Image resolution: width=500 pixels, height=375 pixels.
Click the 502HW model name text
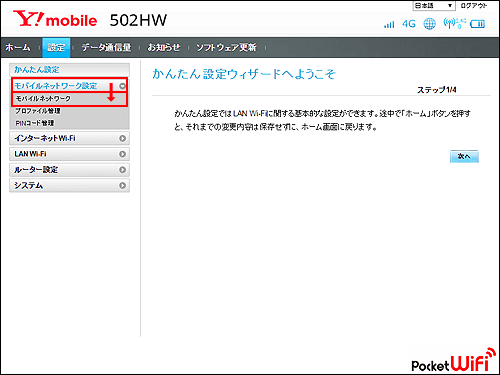pos(138,20)
